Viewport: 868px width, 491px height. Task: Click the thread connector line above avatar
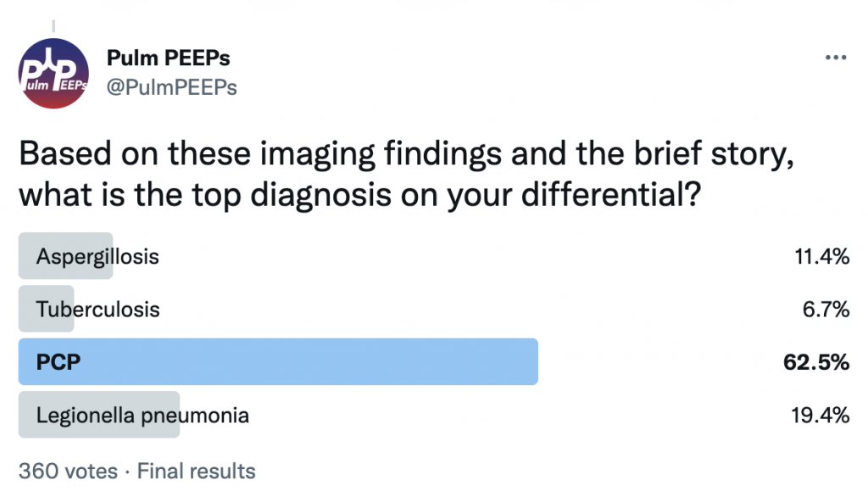point(53,26)
